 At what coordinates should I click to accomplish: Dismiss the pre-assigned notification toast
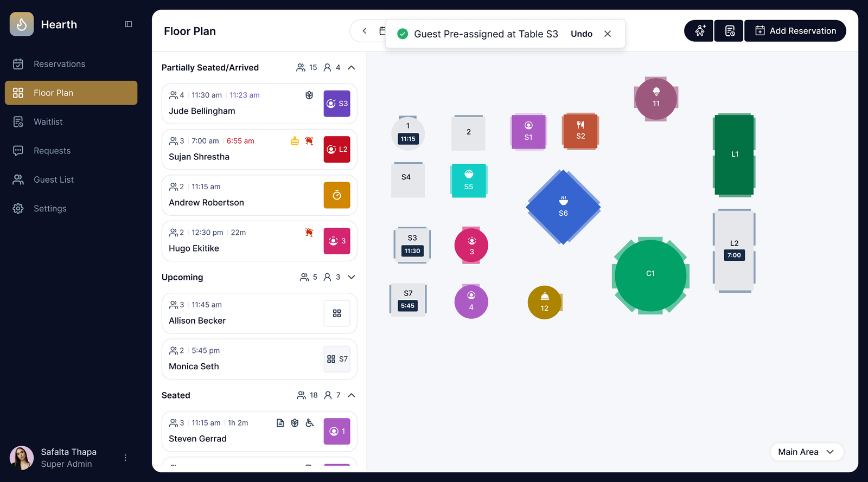click(x=608, y=34)
